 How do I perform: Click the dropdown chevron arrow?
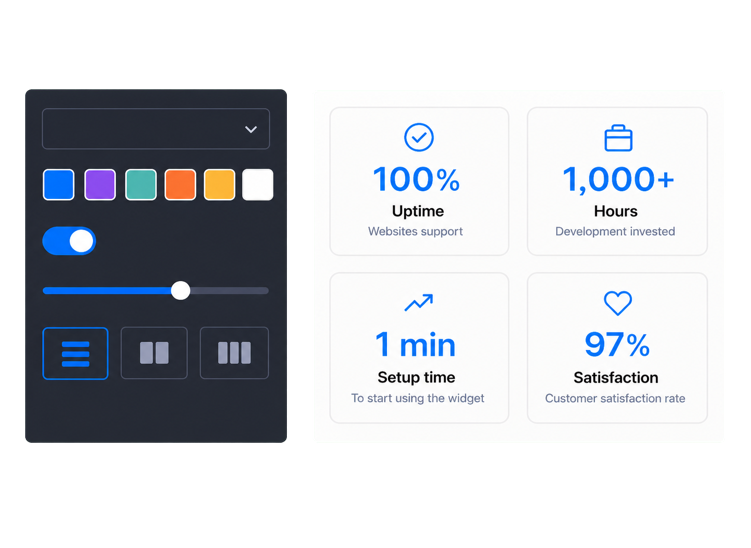(x=251, y=129)
